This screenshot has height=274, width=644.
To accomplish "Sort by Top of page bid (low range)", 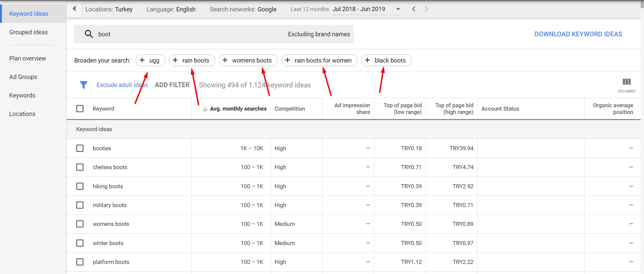I will pyautogui.click(x=403, y=109).
